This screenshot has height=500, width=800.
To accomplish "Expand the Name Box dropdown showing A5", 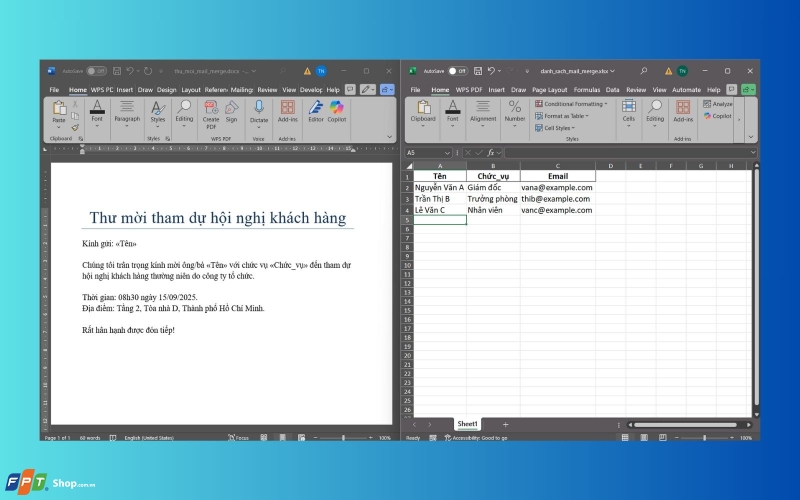I will tap(447, 153).
